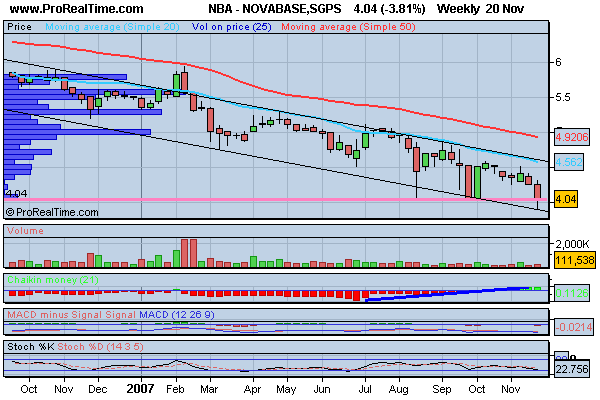Click the MACD minus Signal label
This screenshot has width=600, height=400.
point(55,315)
